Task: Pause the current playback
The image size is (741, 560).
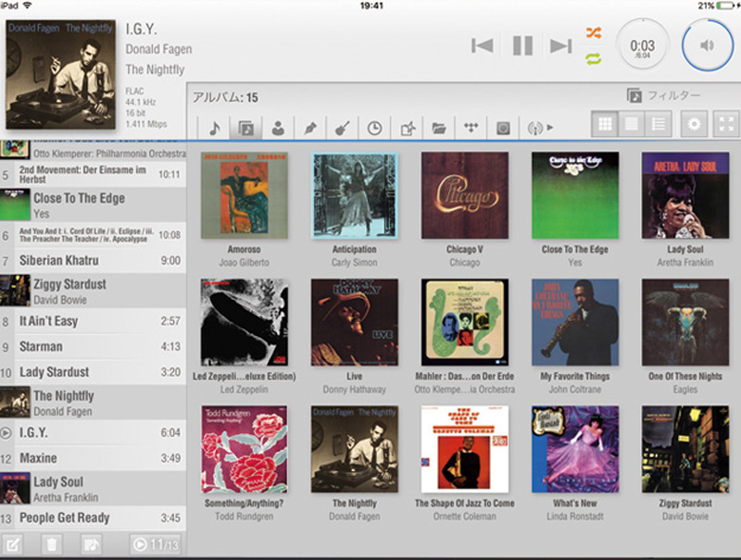Action: 522,45
